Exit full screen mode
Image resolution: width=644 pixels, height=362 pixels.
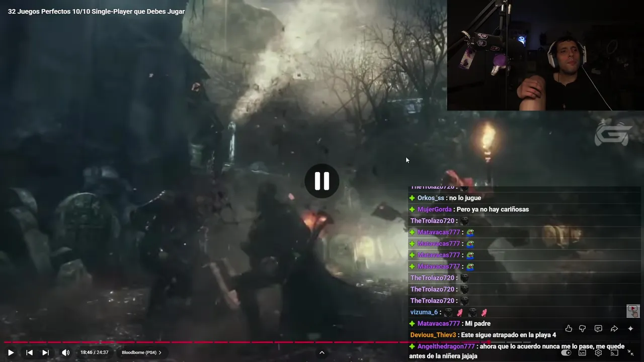pyautogui.click(x=630, y=352)
